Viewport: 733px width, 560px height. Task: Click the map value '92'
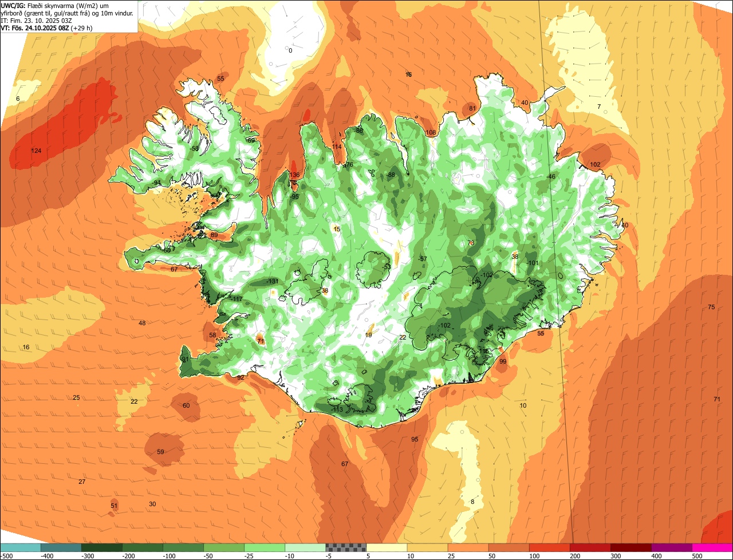click(241, 377)
